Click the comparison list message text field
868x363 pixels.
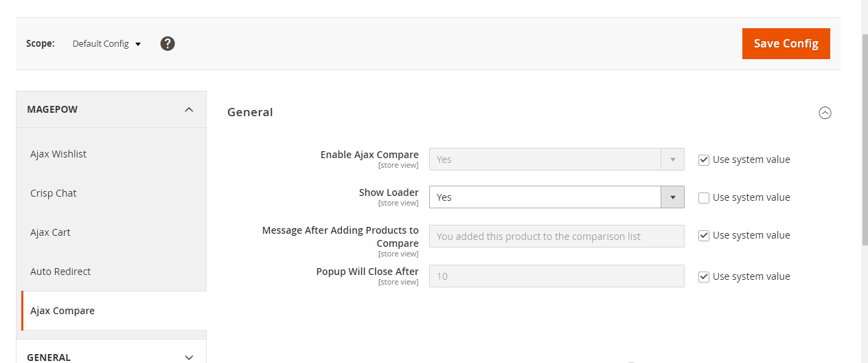[556, 236]
